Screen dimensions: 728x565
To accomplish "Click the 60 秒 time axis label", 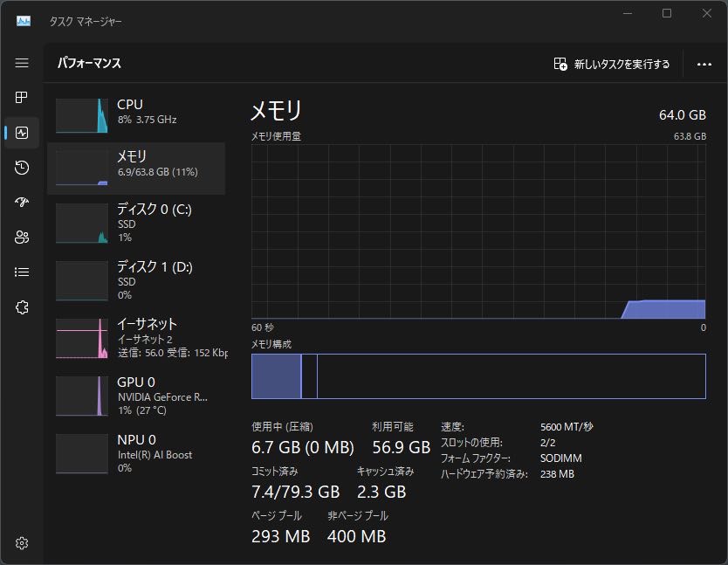I will [263, 327].
